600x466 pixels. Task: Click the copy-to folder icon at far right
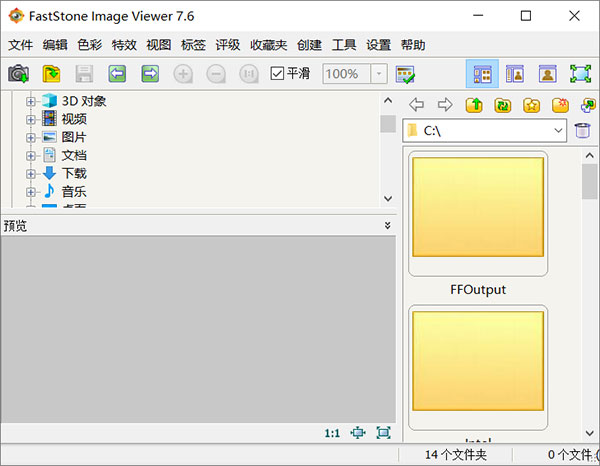click(x=588, y=105)
